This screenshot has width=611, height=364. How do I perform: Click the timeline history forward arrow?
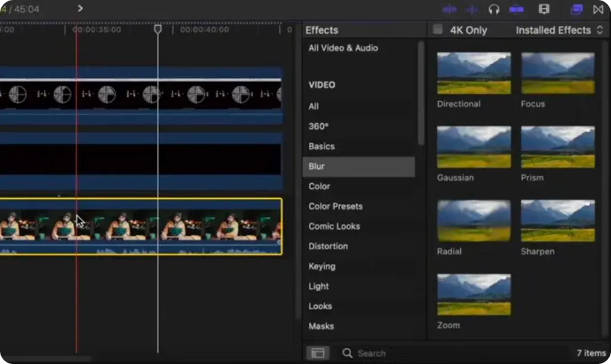(80, 8)
